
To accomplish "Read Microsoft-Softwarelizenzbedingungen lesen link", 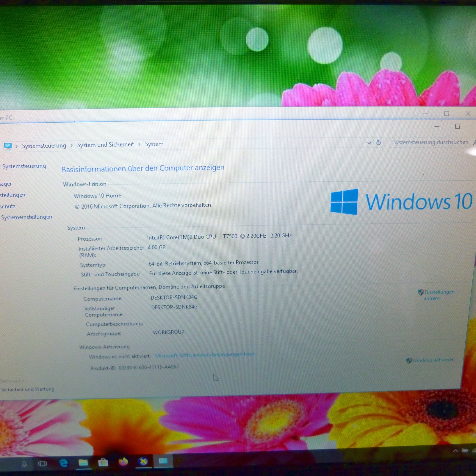I will click(205, 355).
